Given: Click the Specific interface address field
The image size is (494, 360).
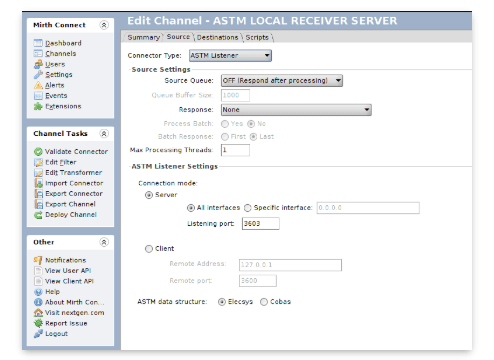Looking at the screenshot, I should 368,208.
